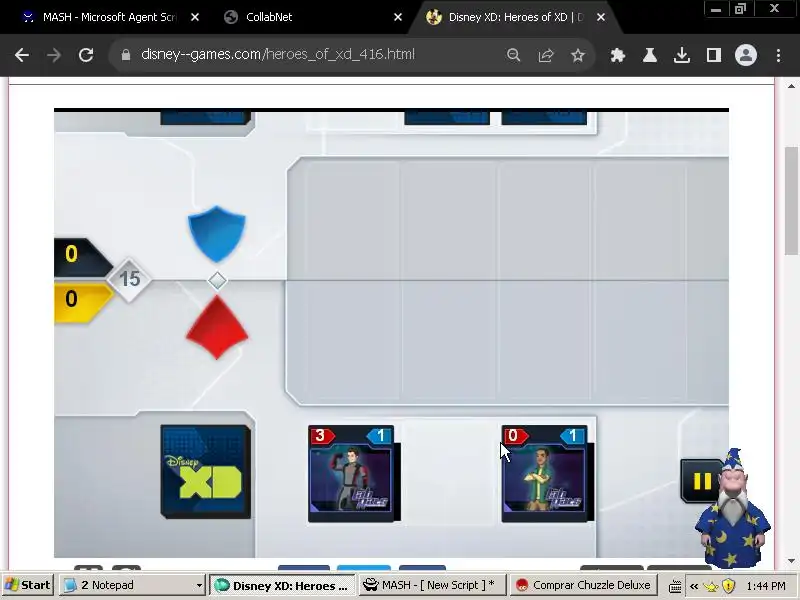The width and height of the screenshot is (800, 600).
Task: Select the Lab Rats card with attack 3
Action: click(x=354, y=473)
